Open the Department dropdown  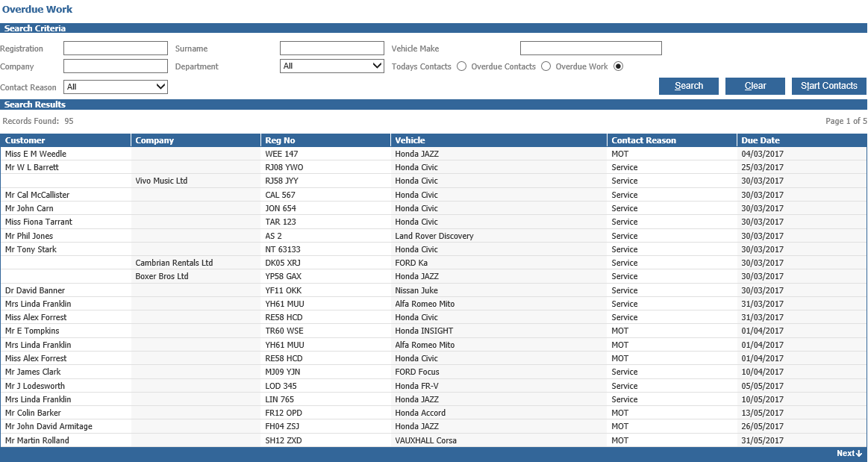coord(331,66)
